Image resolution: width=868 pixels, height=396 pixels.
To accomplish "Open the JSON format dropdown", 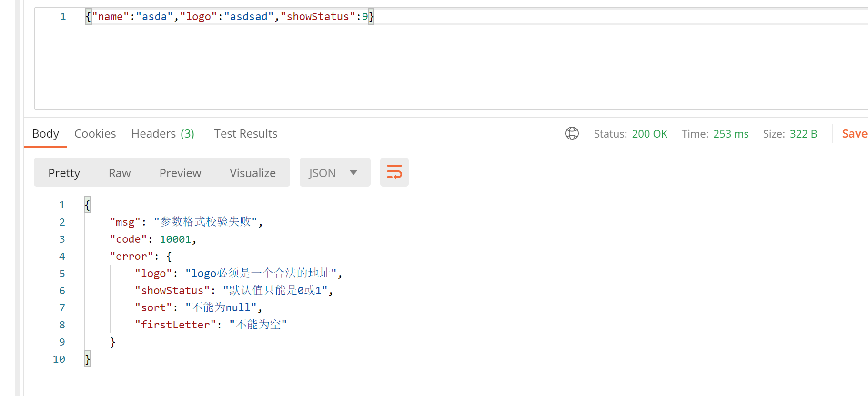I will tap(335, 172).
